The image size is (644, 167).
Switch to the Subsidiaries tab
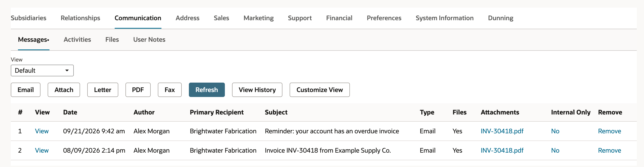click(29, 18)
